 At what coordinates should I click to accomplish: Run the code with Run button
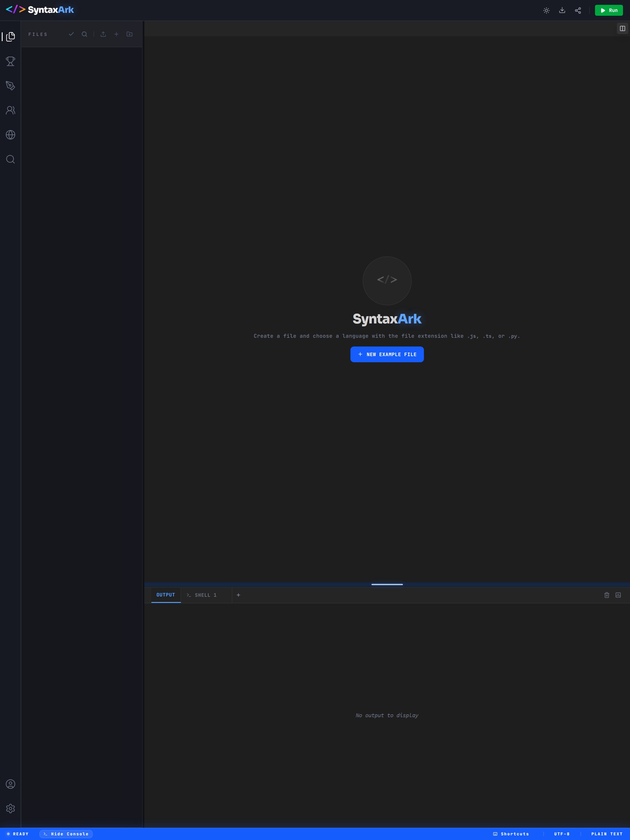click(x=609, y=10)
